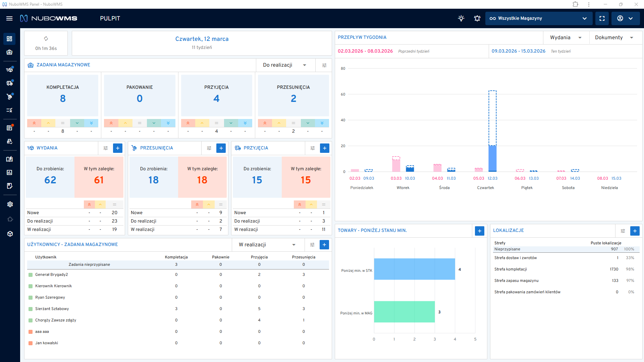Add new Wydania with plus button
The height and width of the screenshot is (362, 644).
118,148
